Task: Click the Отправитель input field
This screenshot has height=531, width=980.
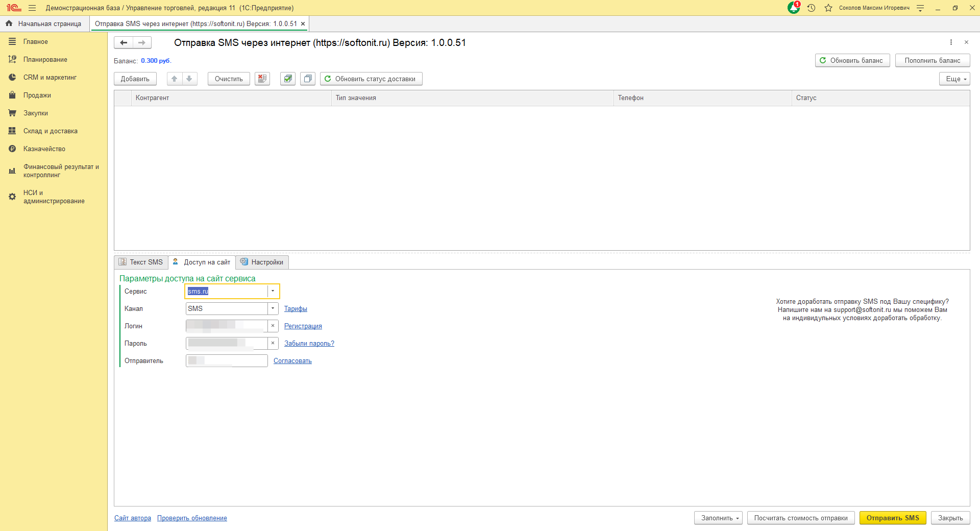Action: tap(227, 360)
